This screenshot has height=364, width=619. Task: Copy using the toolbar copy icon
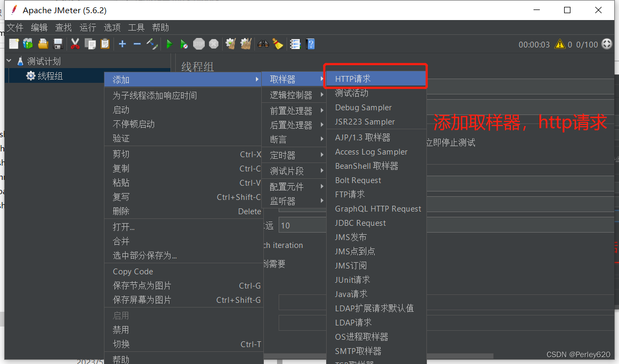point(90,44)
